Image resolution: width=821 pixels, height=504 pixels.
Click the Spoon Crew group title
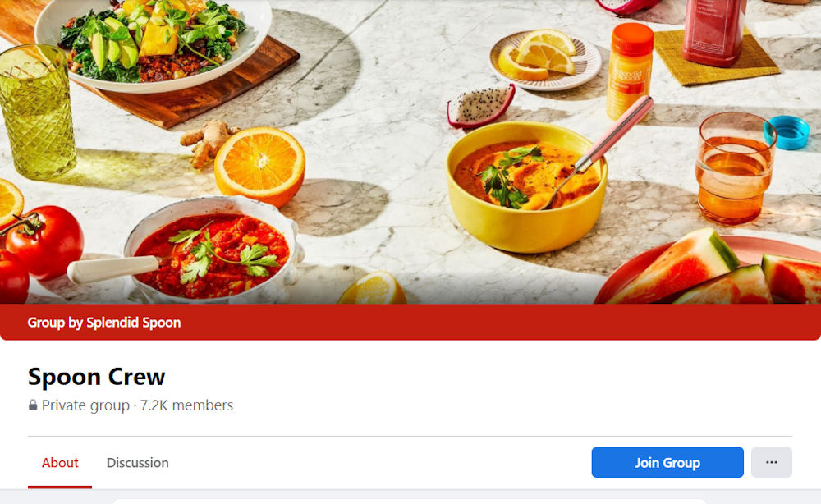point(96,377)
